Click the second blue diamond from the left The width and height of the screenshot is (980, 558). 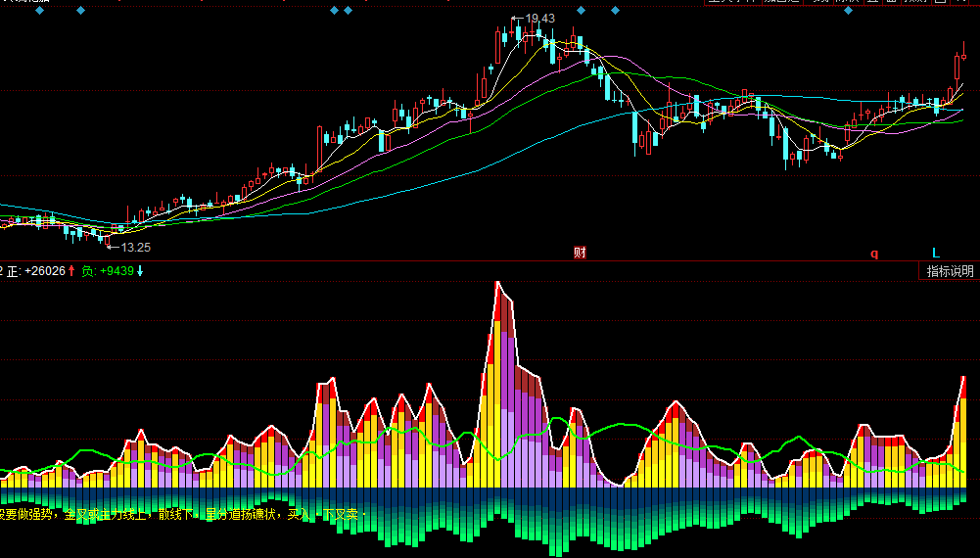80,10
